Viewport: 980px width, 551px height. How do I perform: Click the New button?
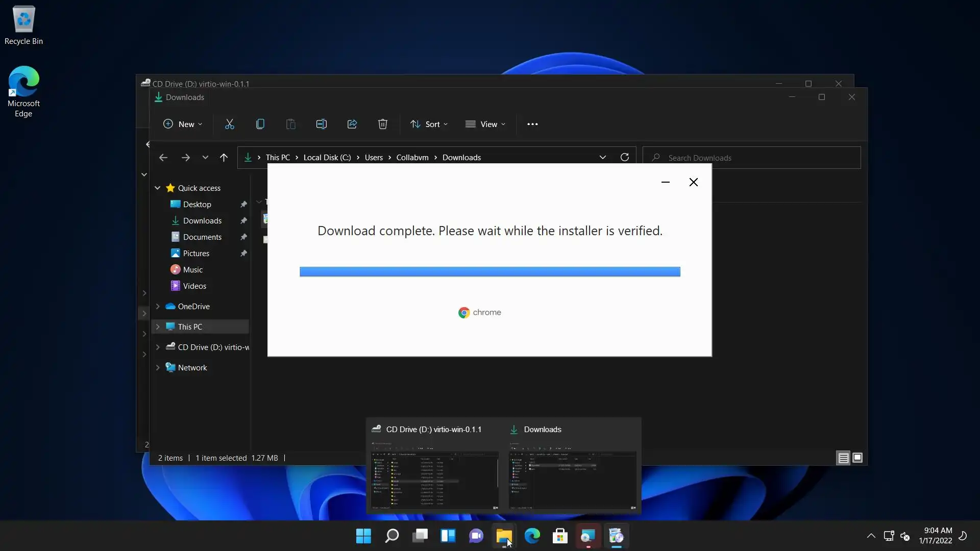(182, 124)
